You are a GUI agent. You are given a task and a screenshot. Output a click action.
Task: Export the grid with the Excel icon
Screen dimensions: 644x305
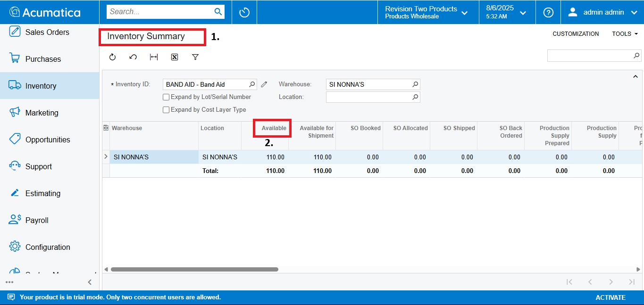point(175,57)
